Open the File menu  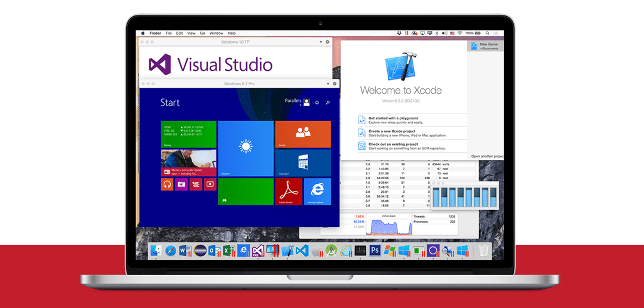[x=169, y=33]
